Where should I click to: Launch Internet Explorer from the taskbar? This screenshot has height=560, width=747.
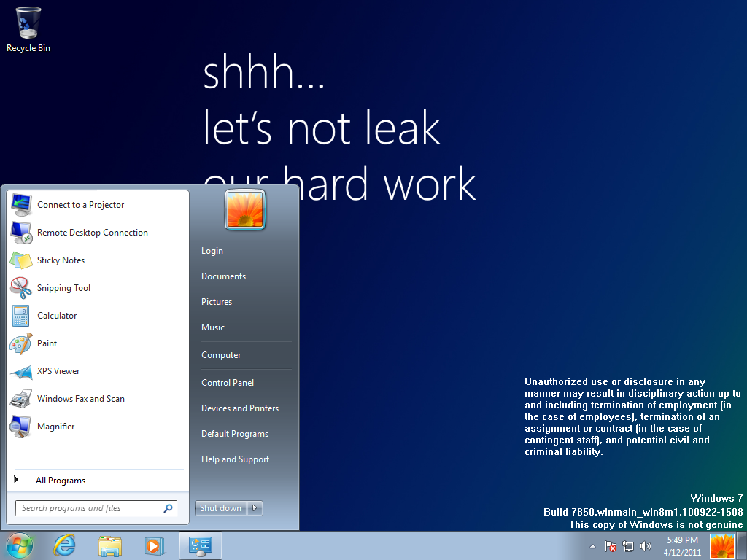click(65, 545)
